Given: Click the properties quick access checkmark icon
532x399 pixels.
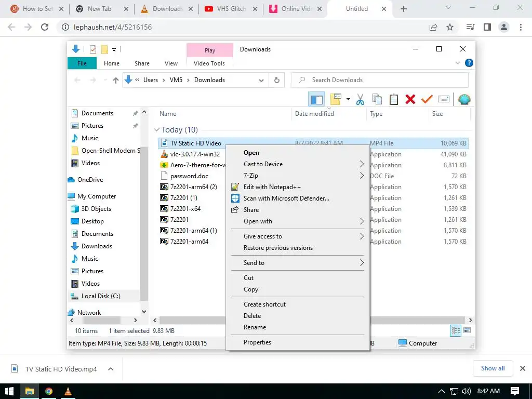Looking at the screenshot, I should [x=92, y=49].
